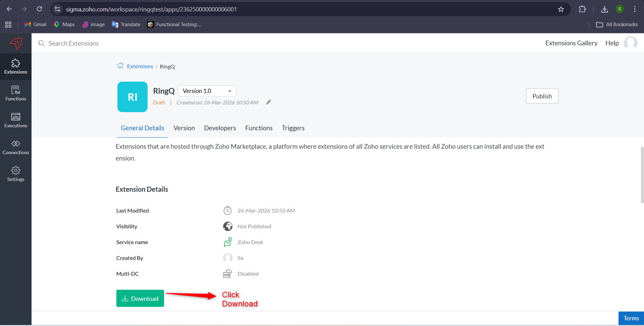Viewport: 644px width, 326px height.
Task: Open the apps grid in bookmarks bar
Action: (8, 25)
